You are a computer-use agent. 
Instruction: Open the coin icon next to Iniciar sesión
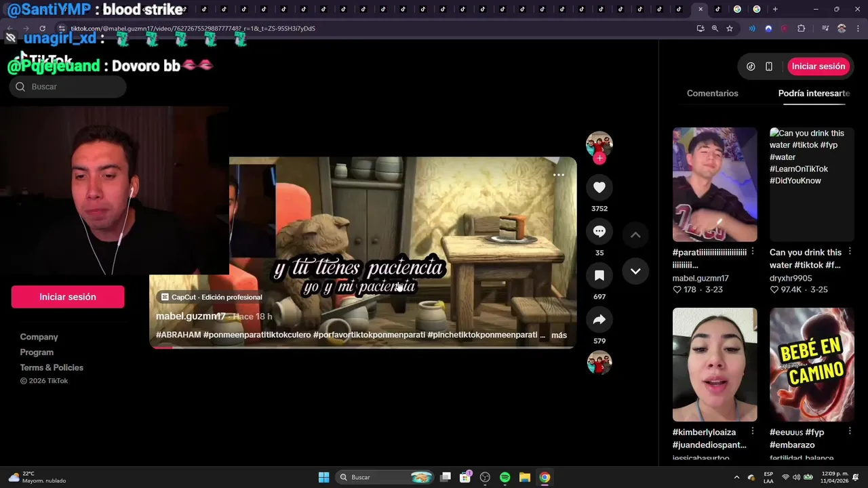751,66
